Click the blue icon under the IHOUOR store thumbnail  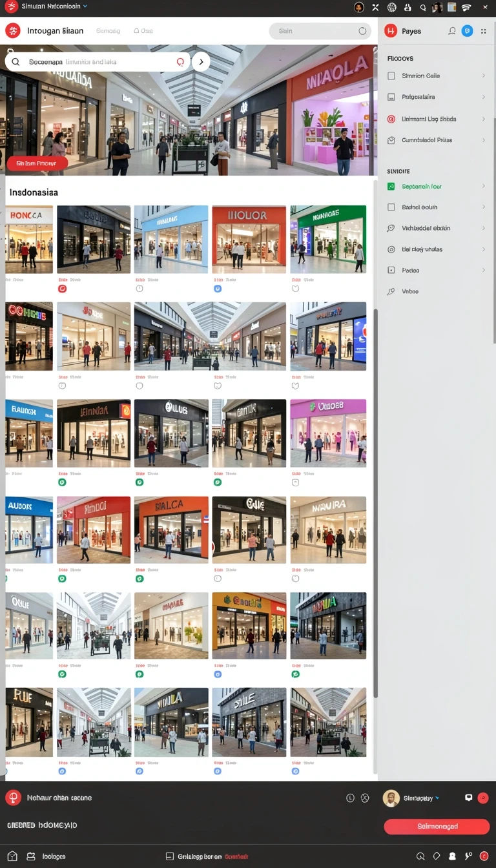pyautogui.click(x=218, y=289)
